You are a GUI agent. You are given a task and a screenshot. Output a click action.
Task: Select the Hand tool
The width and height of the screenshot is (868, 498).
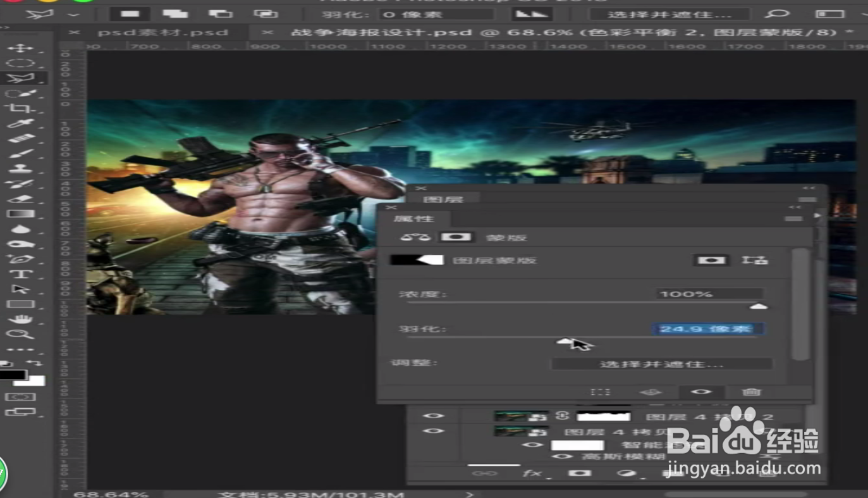pyautogui.click(x=20, y=320)
